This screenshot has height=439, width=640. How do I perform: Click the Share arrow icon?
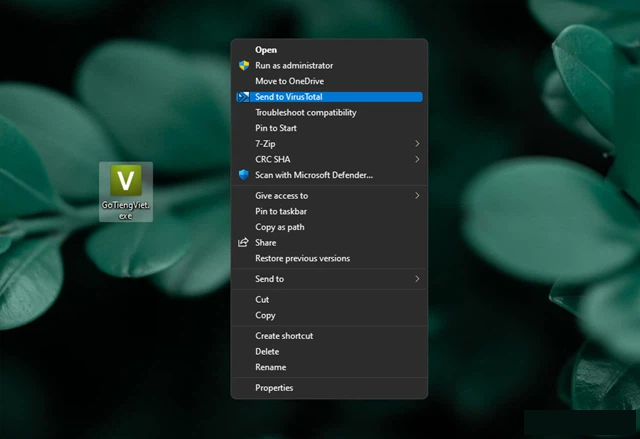tap(243, 243)
